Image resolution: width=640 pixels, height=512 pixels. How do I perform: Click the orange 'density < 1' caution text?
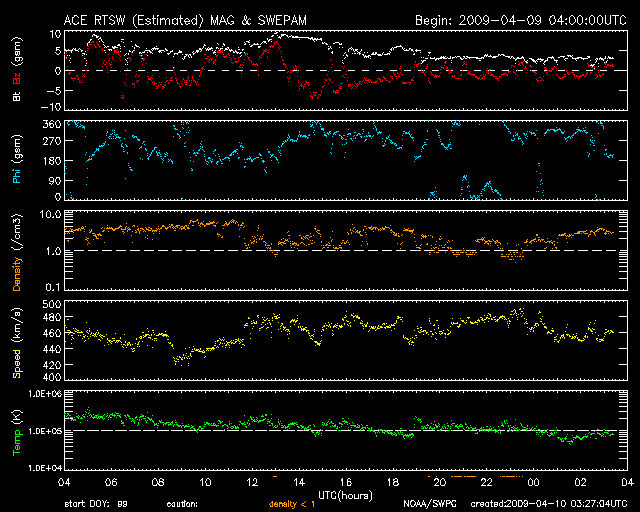click(292, 504)
